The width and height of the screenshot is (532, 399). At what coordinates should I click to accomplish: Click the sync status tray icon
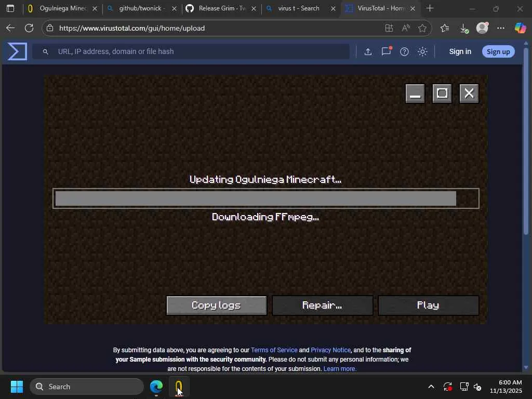(x=447, y=387)
